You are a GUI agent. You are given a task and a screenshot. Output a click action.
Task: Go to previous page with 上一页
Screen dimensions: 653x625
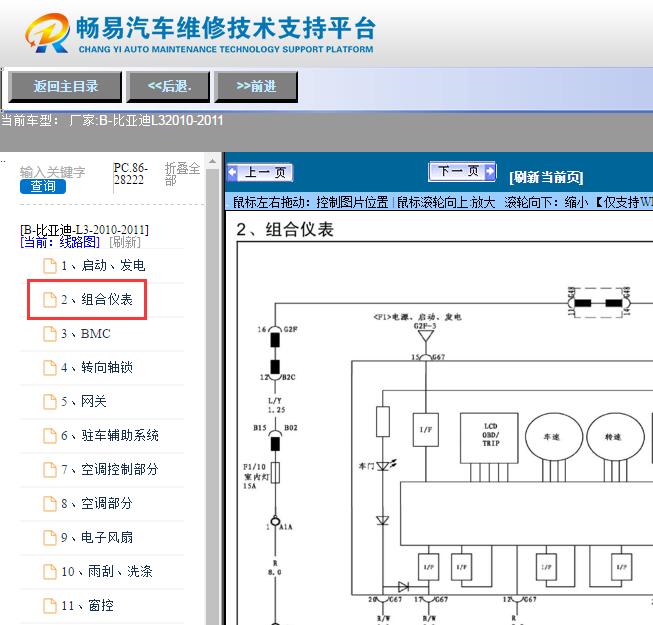[x=260, y=172]
